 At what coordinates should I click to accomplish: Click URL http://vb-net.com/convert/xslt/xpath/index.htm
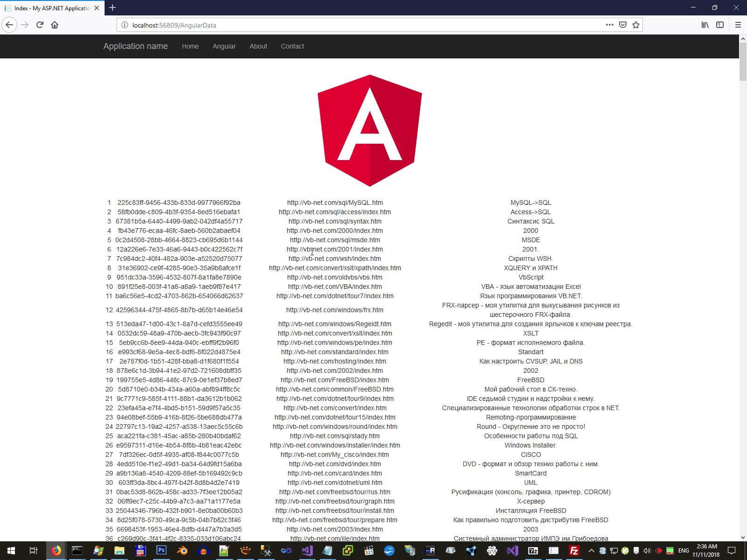point(335,268)
